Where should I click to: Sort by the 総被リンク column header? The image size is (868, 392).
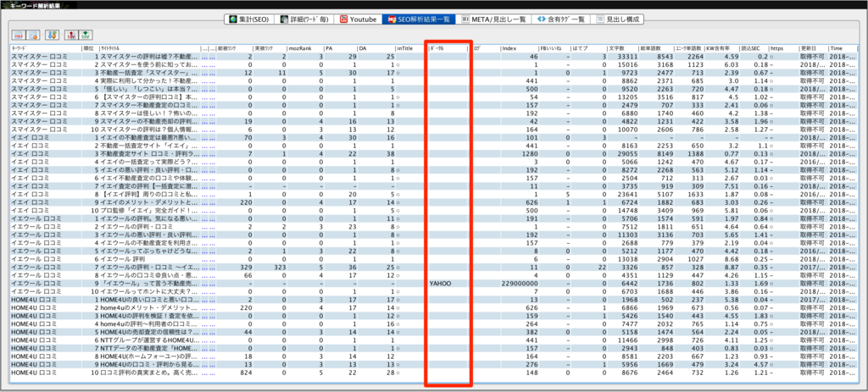tap(234, 48)
